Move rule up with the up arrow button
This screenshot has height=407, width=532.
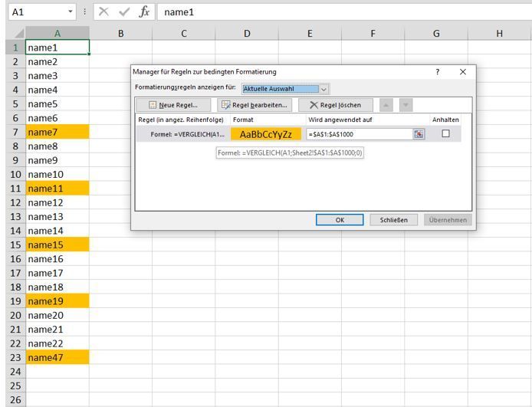click(386, 105)
